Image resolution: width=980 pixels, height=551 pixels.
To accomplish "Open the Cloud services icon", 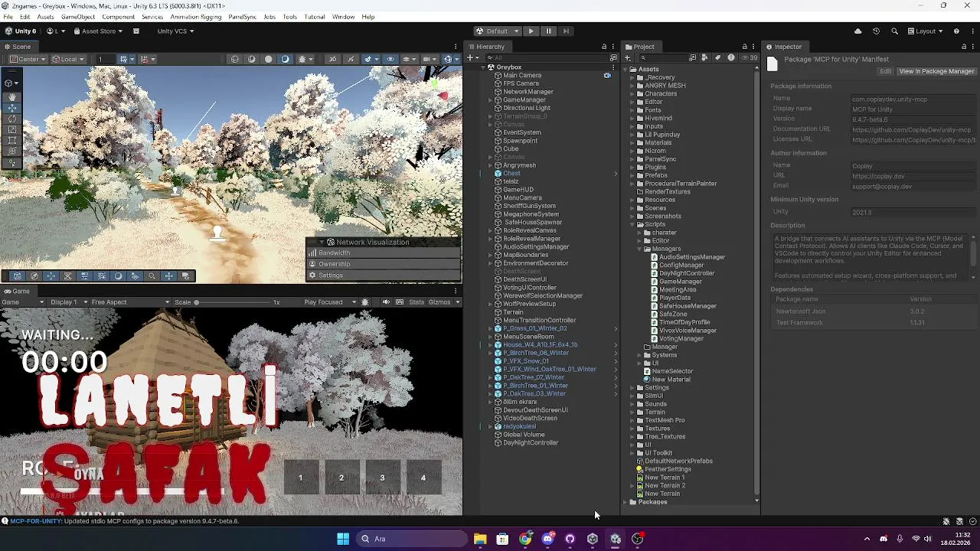I will pyautogui.click(x=857, y=31).
